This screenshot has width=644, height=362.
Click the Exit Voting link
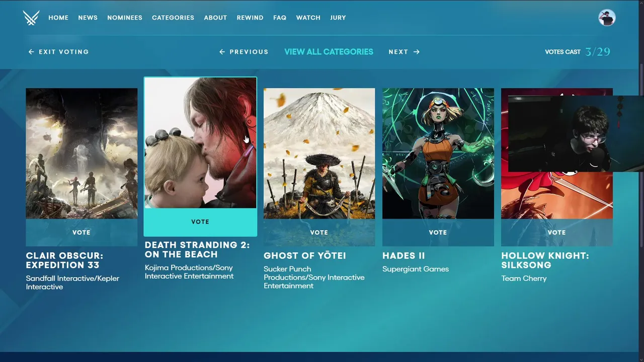(x=58, y=52)
